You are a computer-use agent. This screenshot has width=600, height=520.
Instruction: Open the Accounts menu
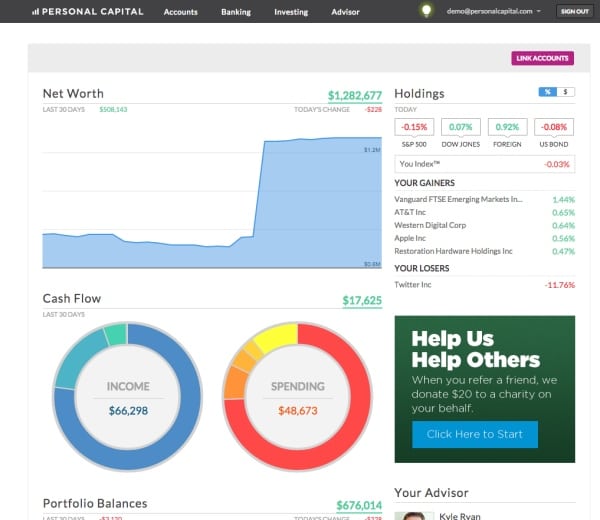[181, 12]
